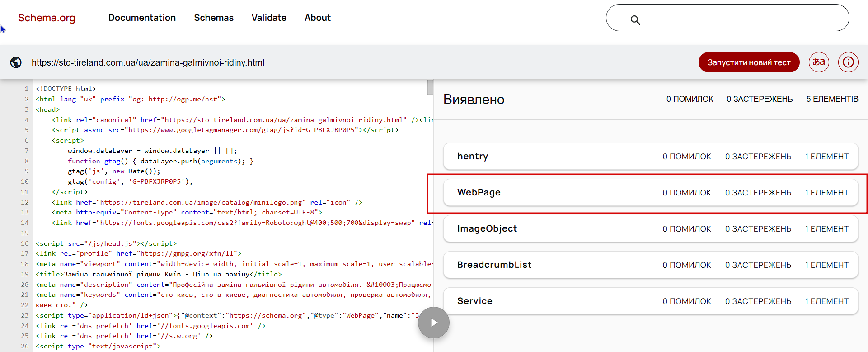Click the tested page URL text
868x352 pixels.
[x=148, y=62]
